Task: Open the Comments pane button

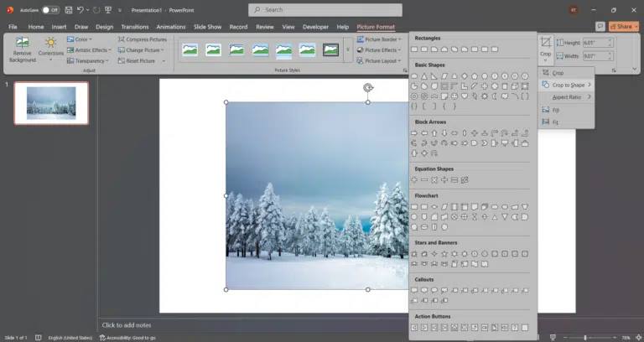Action: point(600,27)
